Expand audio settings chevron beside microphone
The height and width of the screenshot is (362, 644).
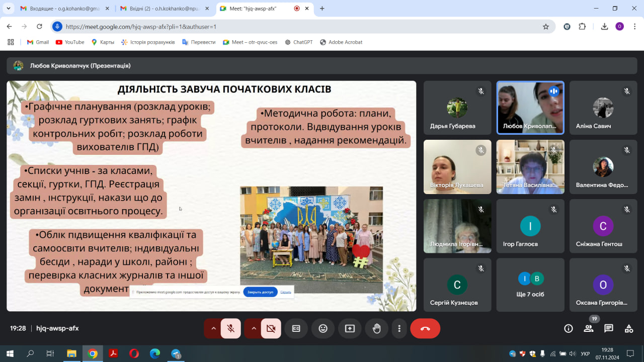pyautogui.click(x=213, y=328)
